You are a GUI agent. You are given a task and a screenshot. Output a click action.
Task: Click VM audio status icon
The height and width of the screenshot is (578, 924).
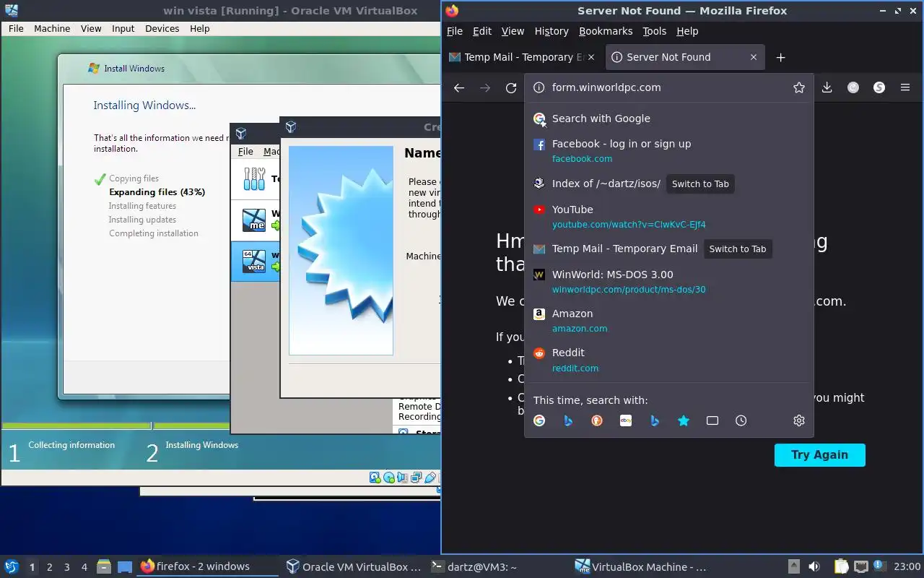(x=403, y=478)
